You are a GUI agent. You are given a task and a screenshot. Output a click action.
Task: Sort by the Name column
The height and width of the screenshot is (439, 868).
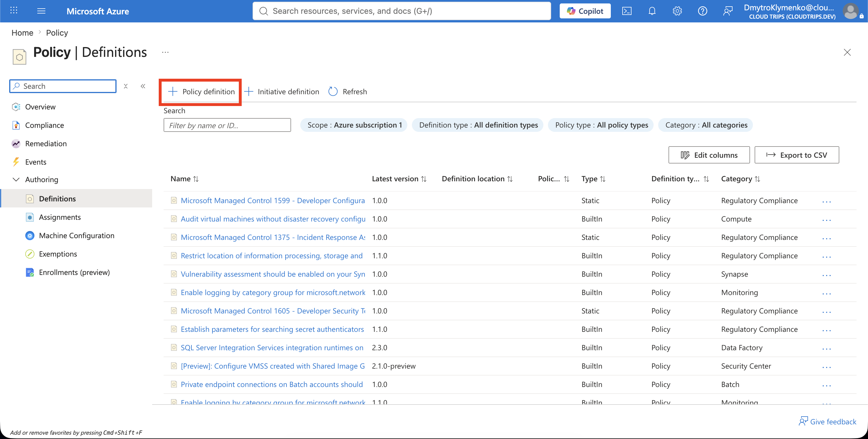185,179
